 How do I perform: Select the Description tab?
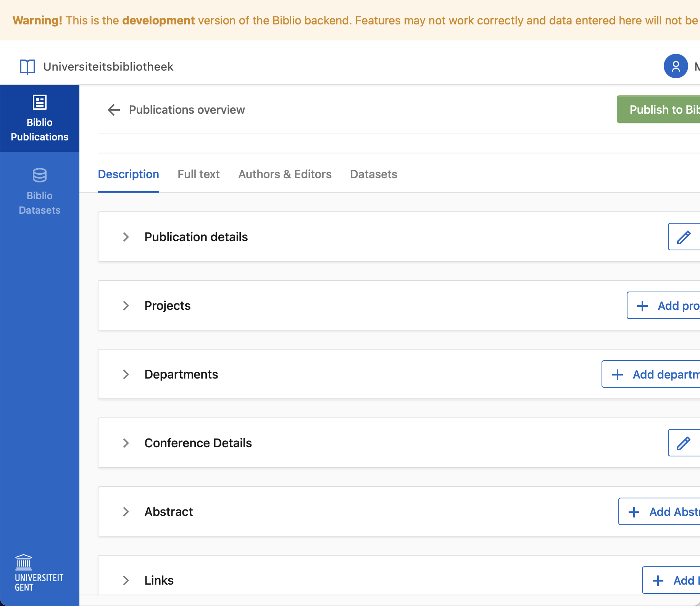(x=128, y=174)
